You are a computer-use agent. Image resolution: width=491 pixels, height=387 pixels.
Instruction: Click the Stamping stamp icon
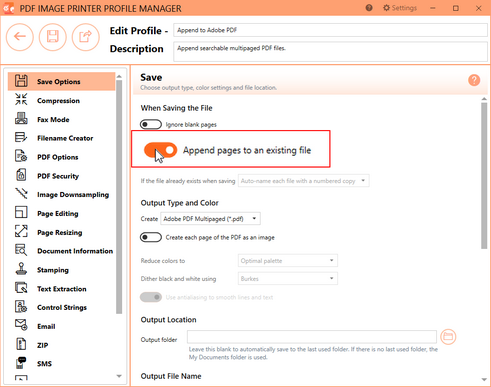coord(21,269)
